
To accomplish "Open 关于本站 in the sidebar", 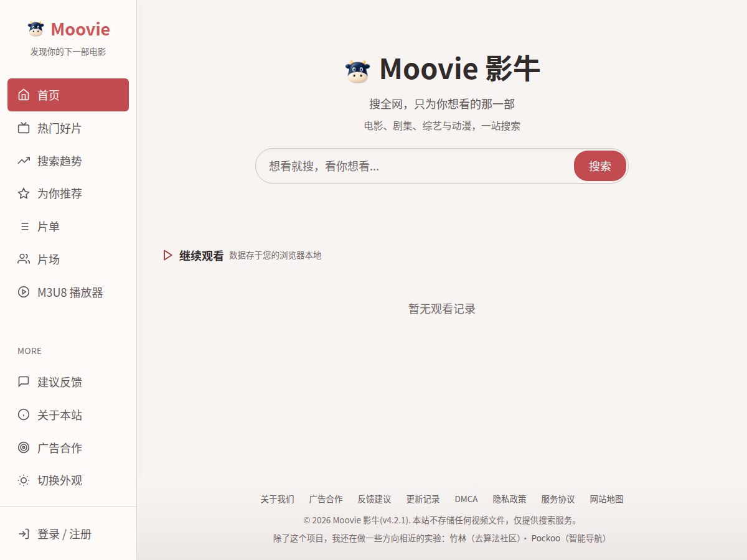I will click(68, 415).
